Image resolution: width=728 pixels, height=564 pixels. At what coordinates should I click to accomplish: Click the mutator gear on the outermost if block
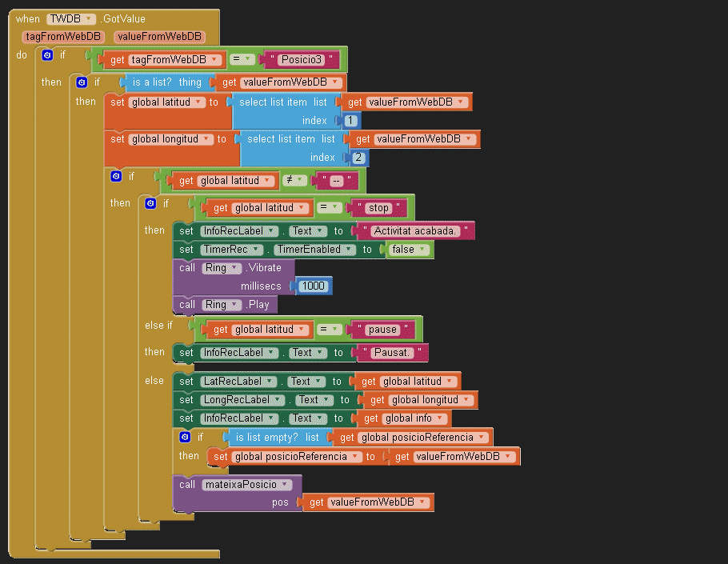(x=47, y=55)
